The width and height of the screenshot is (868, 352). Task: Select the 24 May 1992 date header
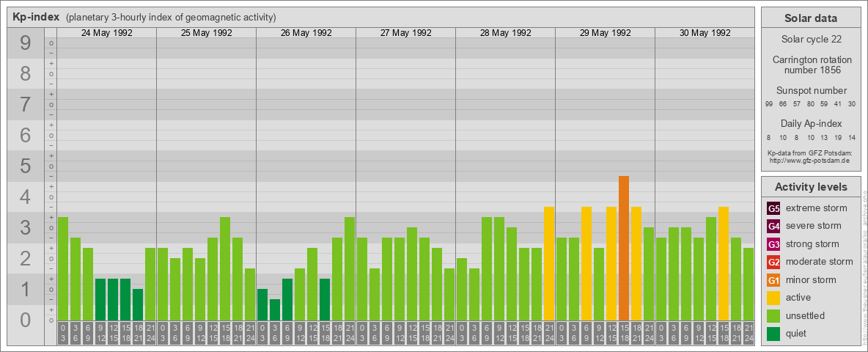click(107, 33)
